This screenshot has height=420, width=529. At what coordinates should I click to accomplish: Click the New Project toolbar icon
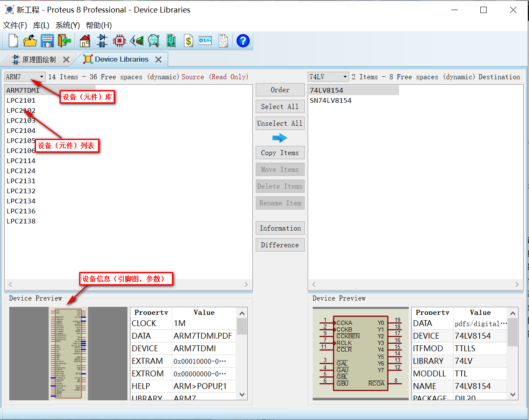coord(13,41)
